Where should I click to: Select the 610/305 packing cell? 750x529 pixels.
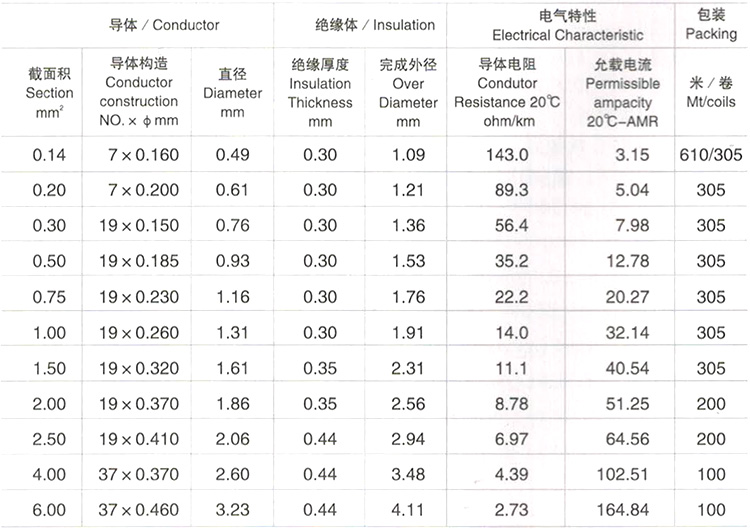point(711,155)
